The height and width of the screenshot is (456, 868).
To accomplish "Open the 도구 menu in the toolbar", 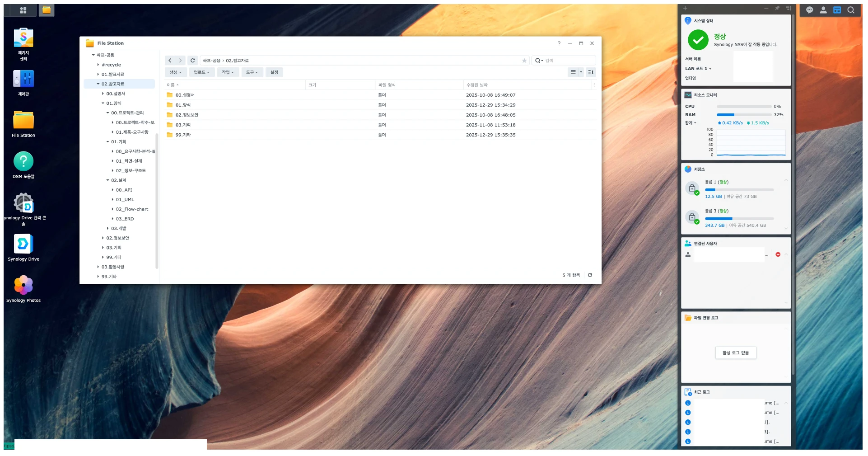I will click(x=252, y=72).
